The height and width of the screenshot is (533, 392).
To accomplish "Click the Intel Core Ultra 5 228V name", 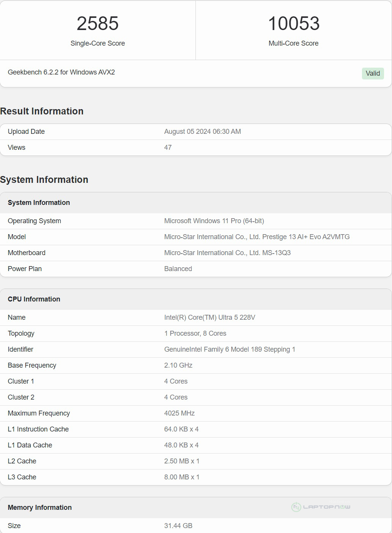I will 209,317.
